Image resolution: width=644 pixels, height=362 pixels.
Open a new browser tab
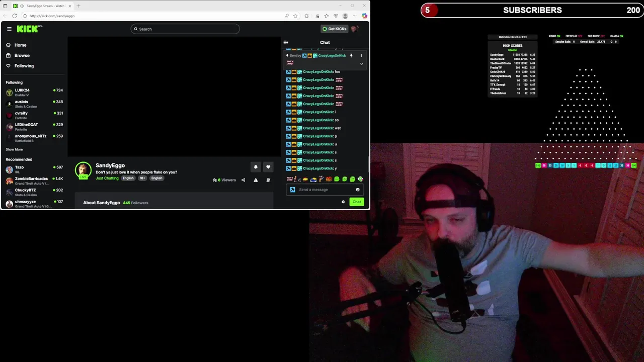tap(78, 6)
